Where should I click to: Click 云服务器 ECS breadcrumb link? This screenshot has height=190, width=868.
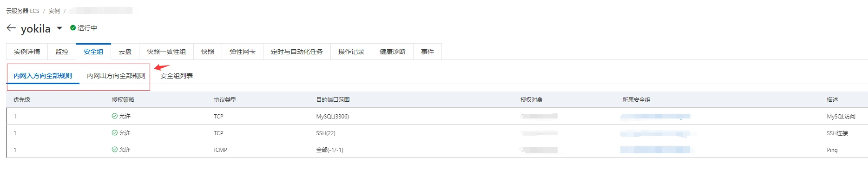click(x=22, y=11)
